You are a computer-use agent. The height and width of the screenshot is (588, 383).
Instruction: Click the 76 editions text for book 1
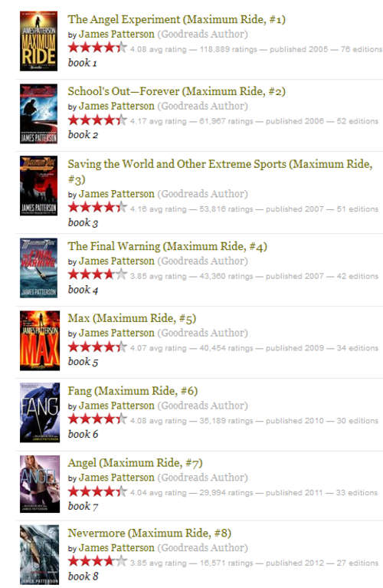point(362,49)
